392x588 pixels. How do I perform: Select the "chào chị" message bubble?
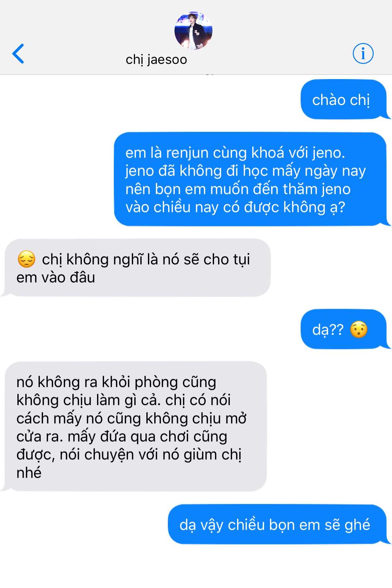coord(344,99)
